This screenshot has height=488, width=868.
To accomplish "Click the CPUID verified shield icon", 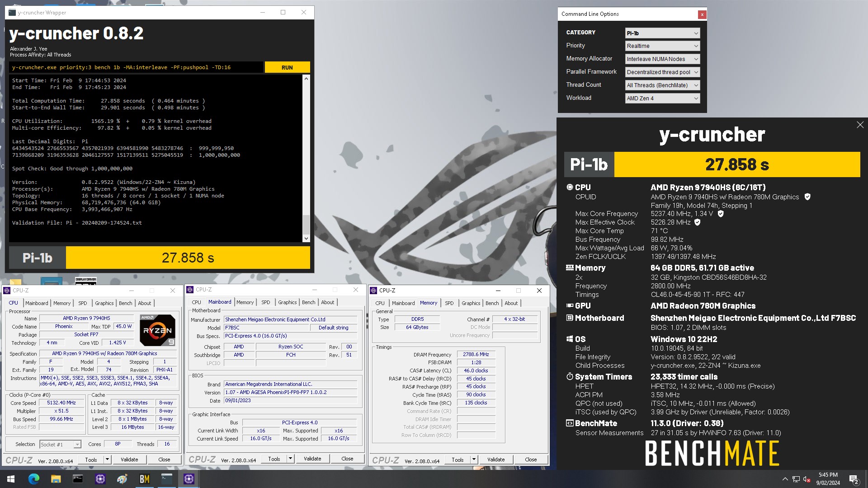I will (807, 197).
